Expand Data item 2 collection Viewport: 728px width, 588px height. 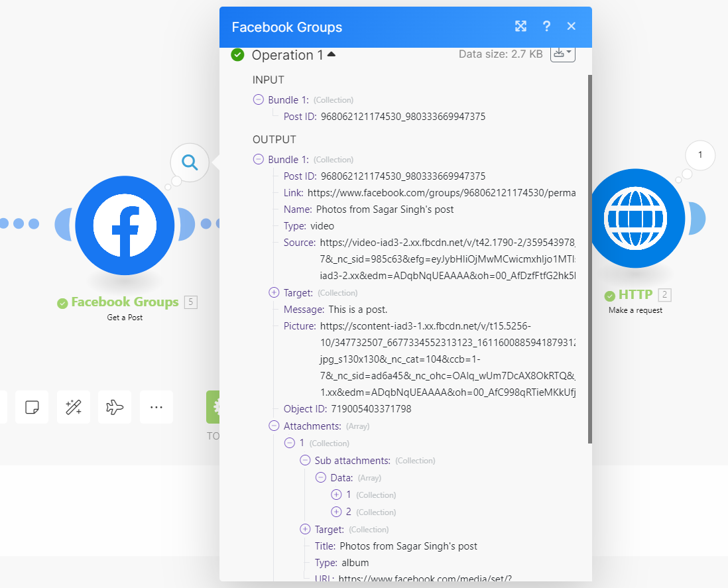(336, 512)
